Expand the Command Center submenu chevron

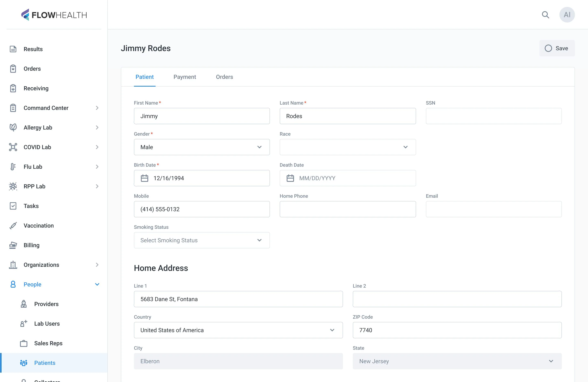pos(97,108)
